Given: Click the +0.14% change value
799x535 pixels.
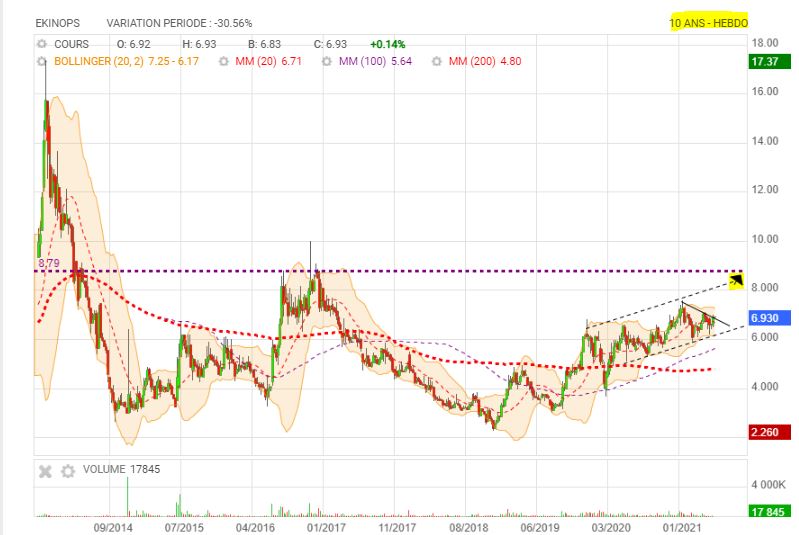Looking at the screenshot, I should coord(388,44).
